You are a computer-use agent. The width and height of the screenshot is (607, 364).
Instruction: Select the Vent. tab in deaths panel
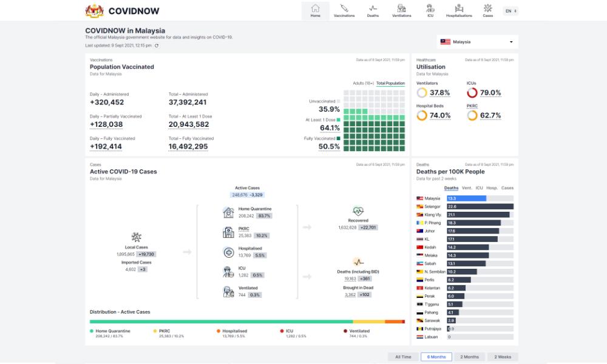(467, 188)
